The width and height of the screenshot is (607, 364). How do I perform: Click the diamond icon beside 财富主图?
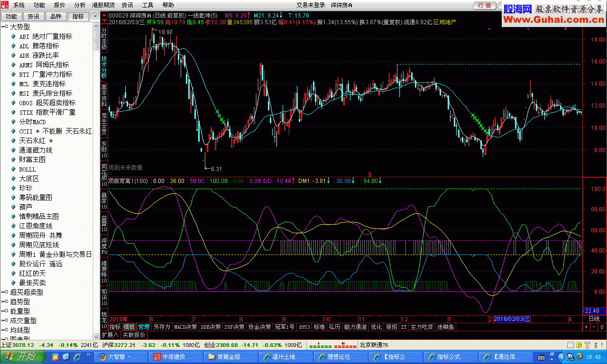point(13,160)
